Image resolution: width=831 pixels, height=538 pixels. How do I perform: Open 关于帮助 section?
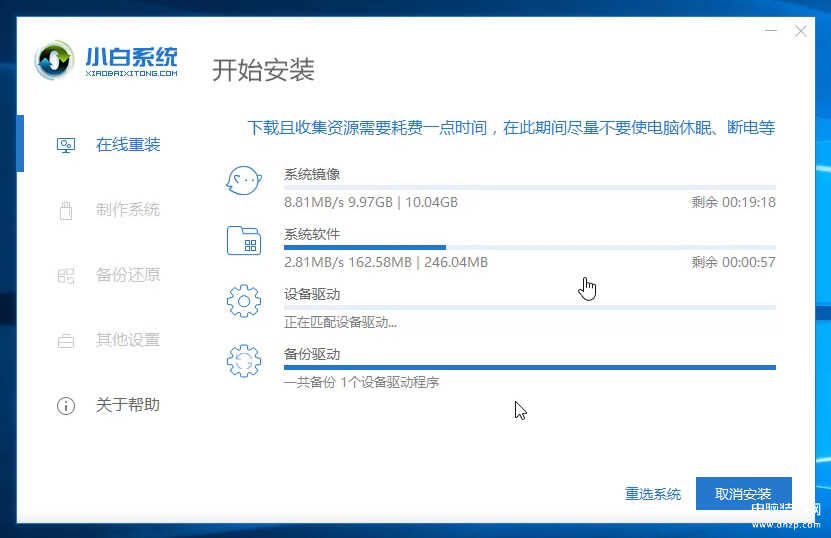(128, 405)
